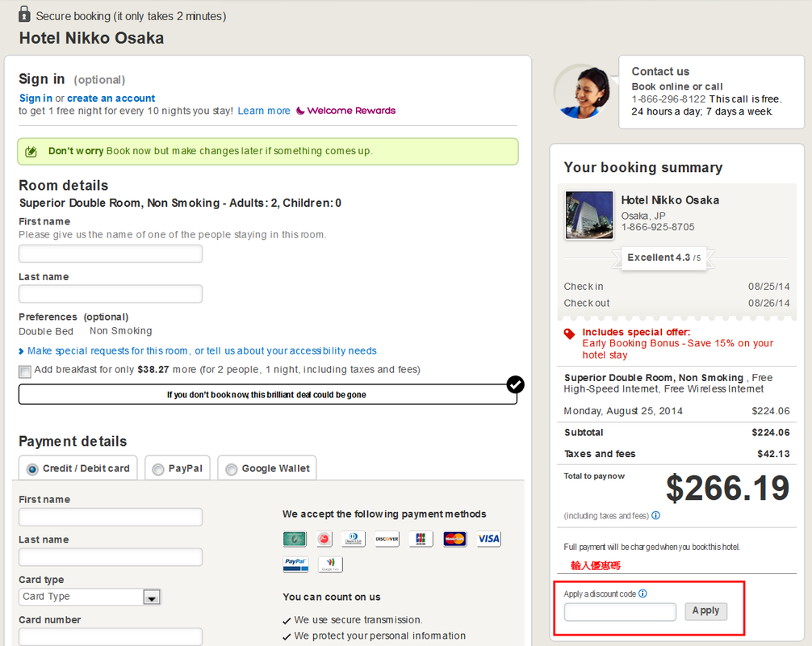Click the MasterCard payment icon
Image resolution: width=812 pixels, height=646 pixels.
[454, 539]
